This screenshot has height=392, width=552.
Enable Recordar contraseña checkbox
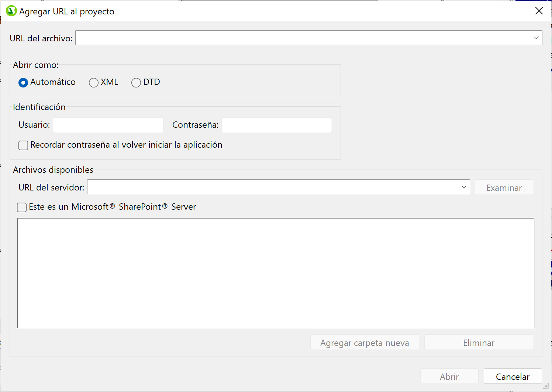click(23, 145)
